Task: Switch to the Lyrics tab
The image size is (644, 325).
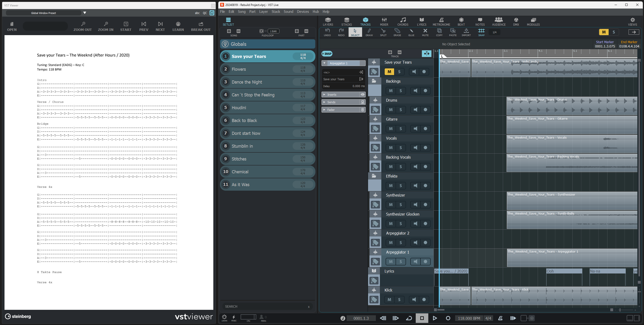Action: [421, 21]
